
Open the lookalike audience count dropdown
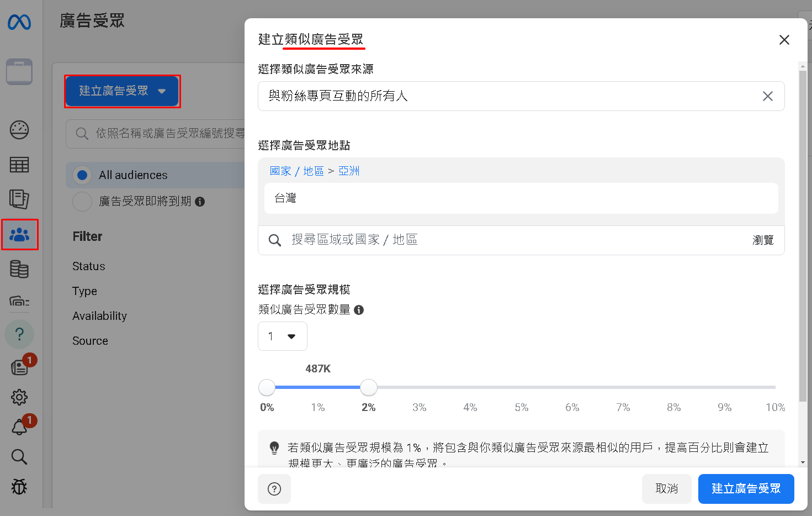click(x=283, y=336)
